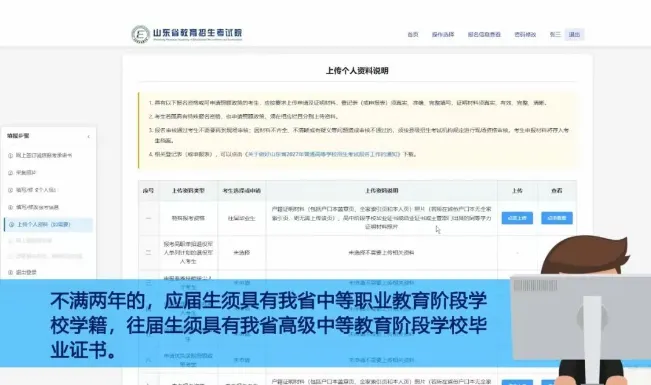Click the 退役军人考生 type cell in row 二
The image size is (651, 385).
pos(188,253)
